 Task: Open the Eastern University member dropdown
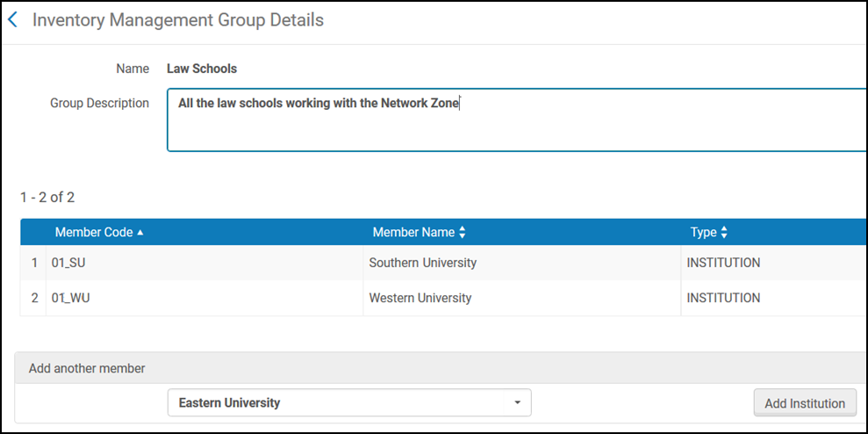click(348, 402)
